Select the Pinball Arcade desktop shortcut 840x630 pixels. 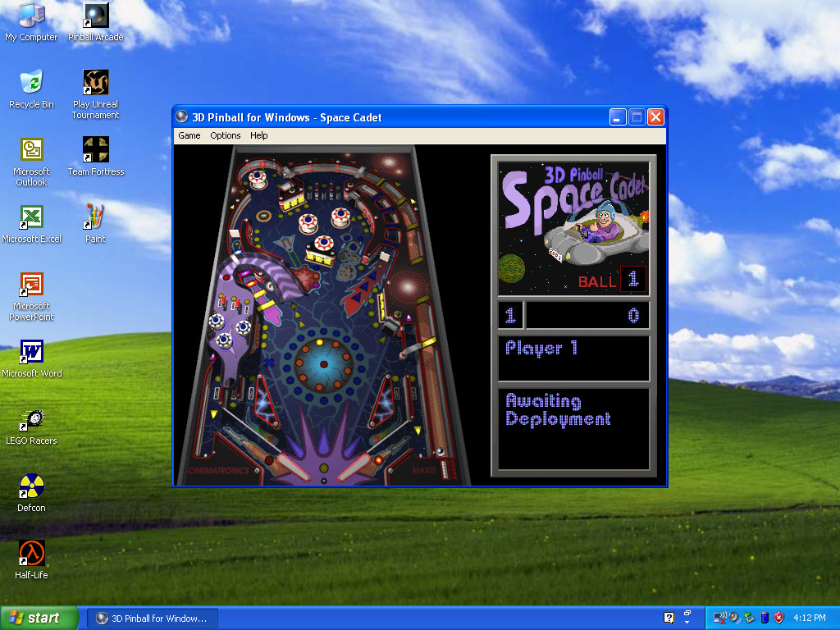tap(95, 22)
